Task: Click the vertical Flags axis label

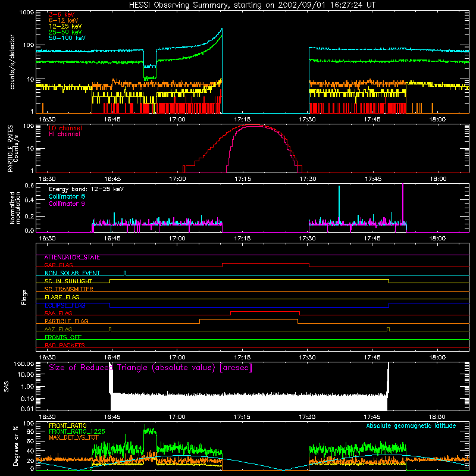Action: [24, 297]
